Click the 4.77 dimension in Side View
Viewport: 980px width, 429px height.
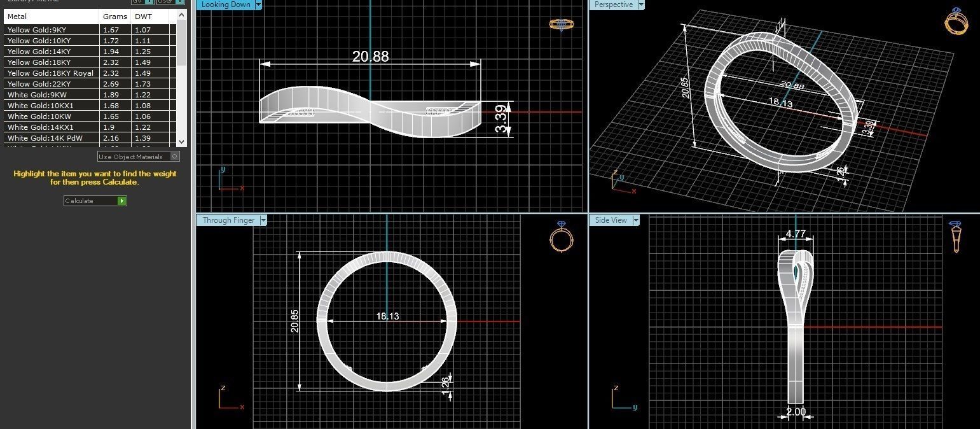click(796, 234)
